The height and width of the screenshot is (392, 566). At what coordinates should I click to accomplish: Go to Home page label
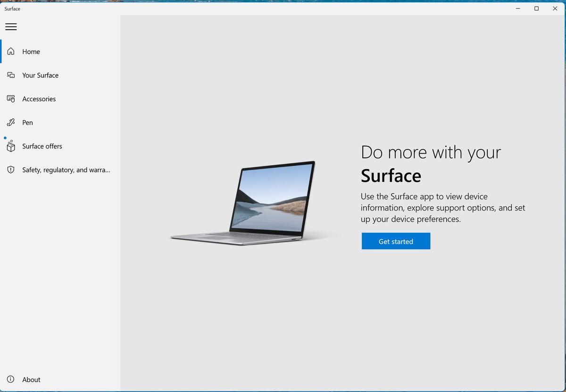(31, 52)
